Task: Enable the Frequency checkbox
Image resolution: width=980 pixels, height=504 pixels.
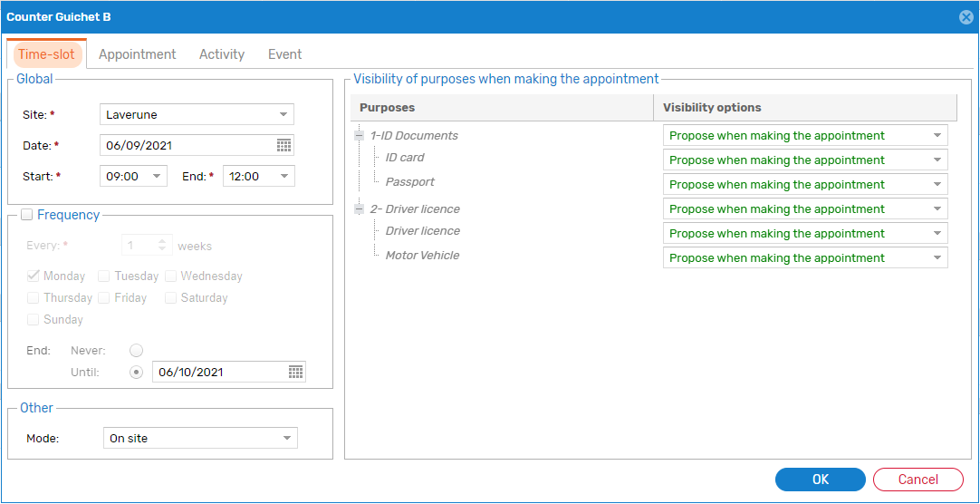Action: pyautogui.click(x=27, y=215)
